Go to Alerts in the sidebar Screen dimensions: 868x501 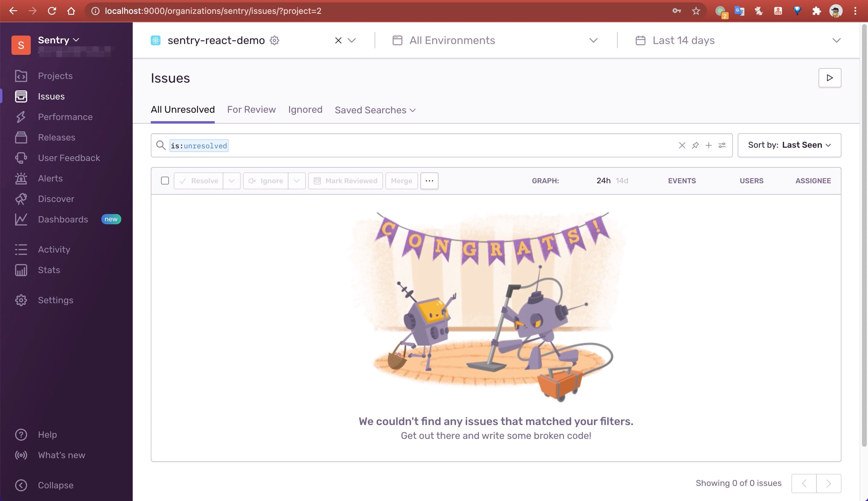tap(50, 178)
